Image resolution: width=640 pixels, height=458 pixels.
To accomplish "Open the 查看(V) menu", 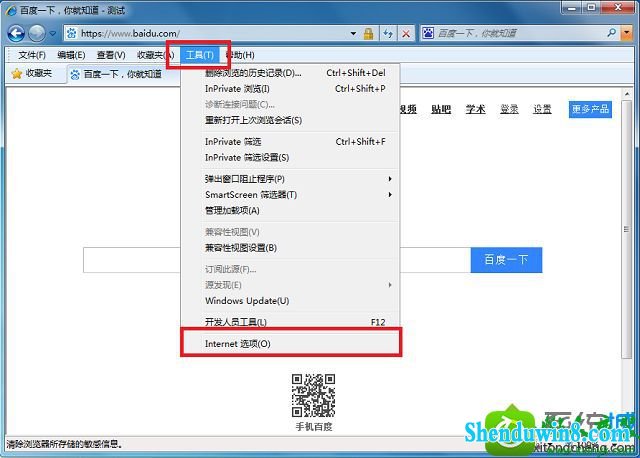I will click(x=111, y=55).
